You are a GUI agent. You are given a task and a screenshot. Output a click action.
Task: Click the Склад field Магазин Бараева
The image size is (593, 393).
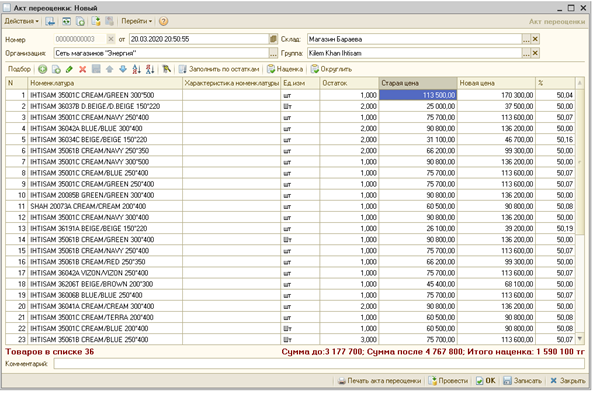click(x=414, y=39)
